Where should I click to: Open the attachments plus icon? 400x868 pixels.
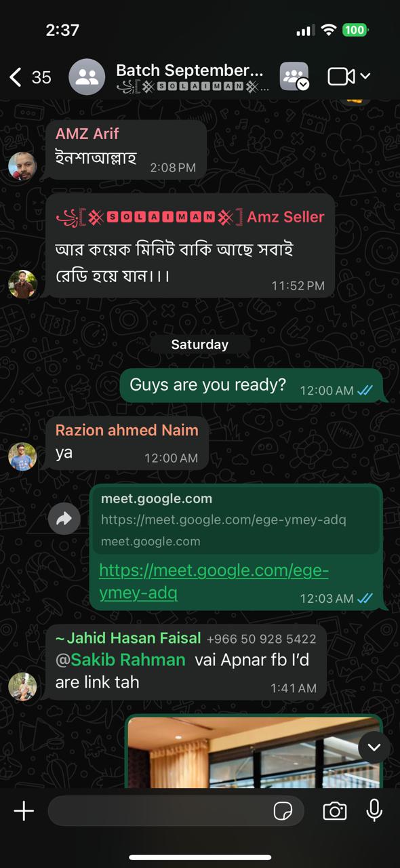(24, 810)
